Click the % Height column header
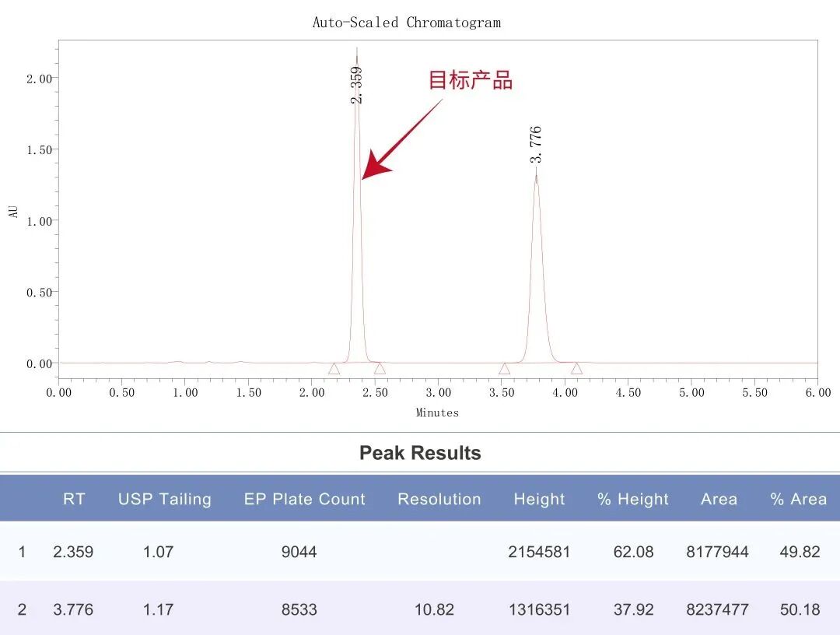The height and width of the screenshot is (635, 840). [632, 499]
